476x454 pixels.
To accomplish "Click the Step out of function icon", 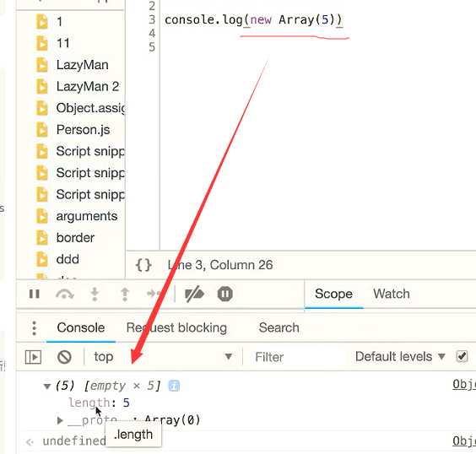I will point(125,294).
